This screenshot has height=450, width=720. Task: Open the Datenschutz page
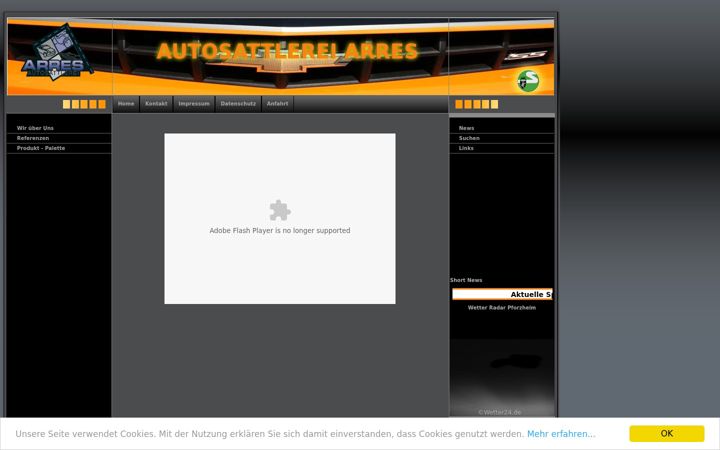(238, 104)
